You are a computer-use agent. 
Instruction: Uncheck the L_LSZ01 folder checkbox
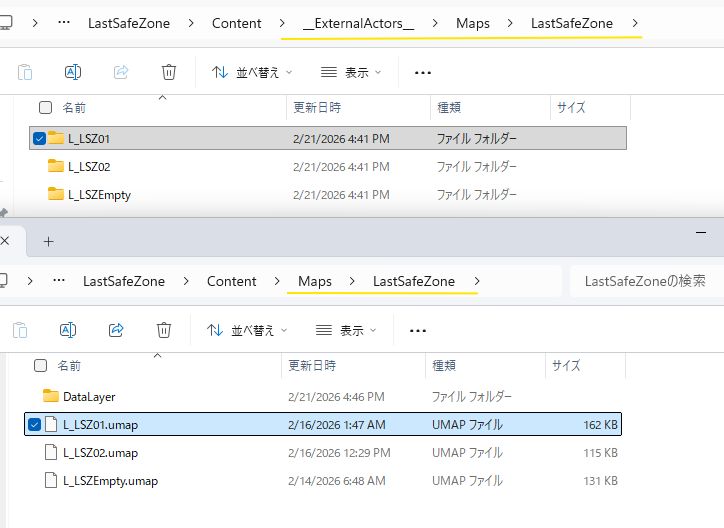click(39, 138)
